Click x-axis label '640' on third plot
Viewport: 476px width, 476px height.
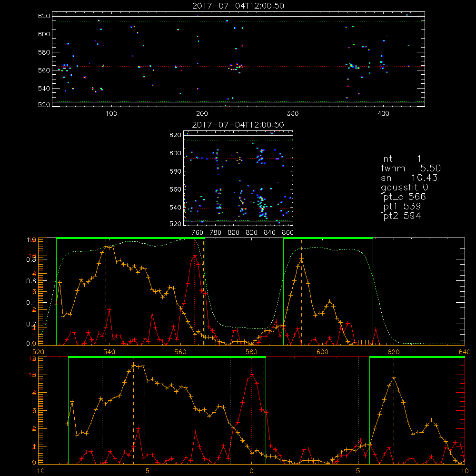[x=465, y=352]
